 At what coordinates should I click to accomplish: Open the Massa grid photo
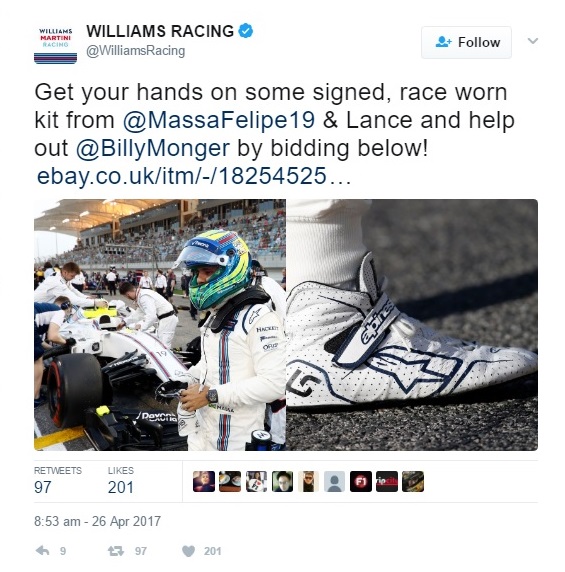(160, 325)
